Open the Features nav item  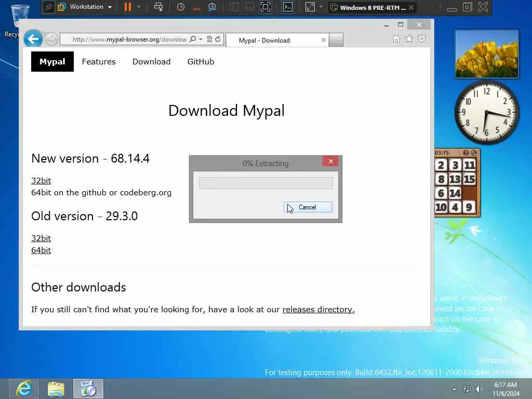tap(99, 61)
